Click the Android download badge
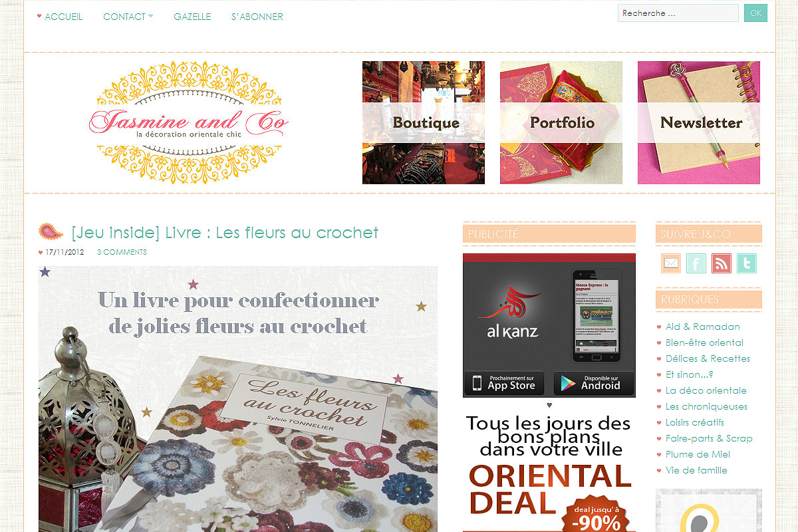The height and width of the screenshot is (532, 798). (x=594, y=384)
